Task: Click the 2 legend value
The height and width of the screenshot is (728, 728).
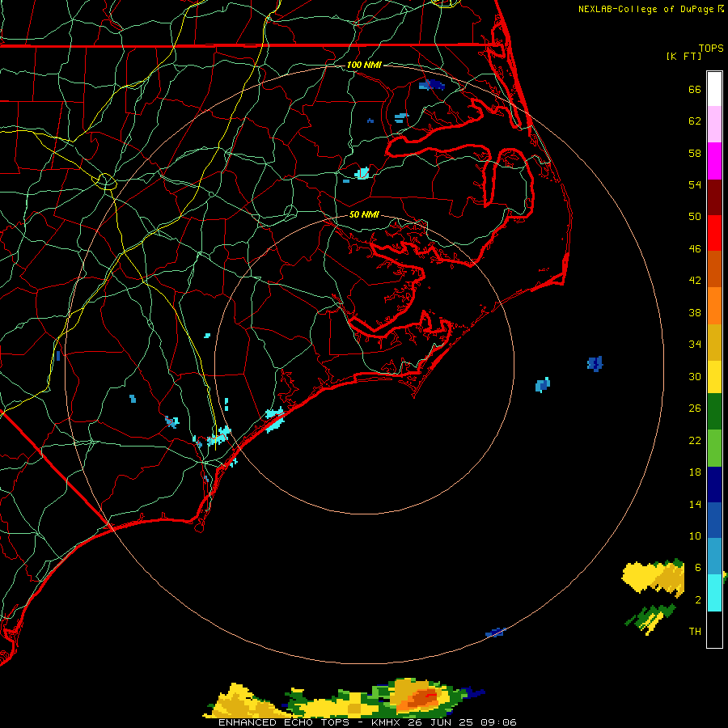Action: [698, 599]
